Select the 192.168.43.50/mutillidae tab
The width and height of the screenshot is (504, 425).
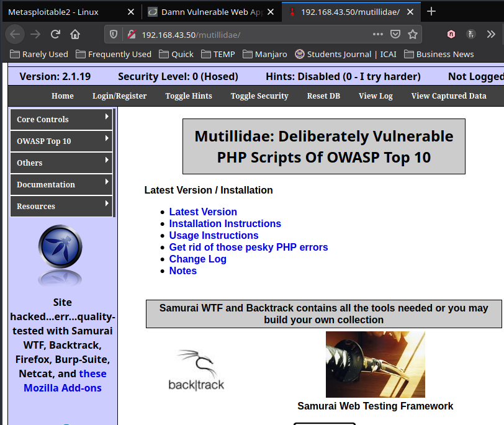point(350,12)
